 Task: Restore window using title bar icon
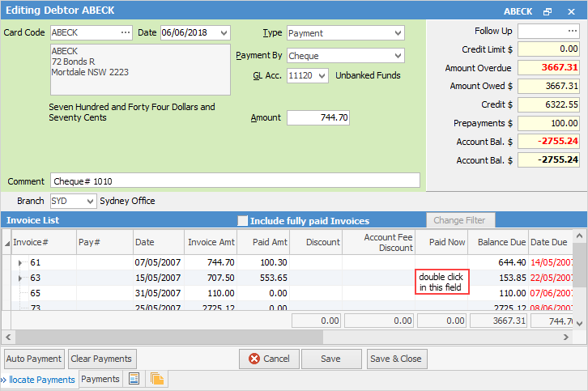[x=548, y=11]
